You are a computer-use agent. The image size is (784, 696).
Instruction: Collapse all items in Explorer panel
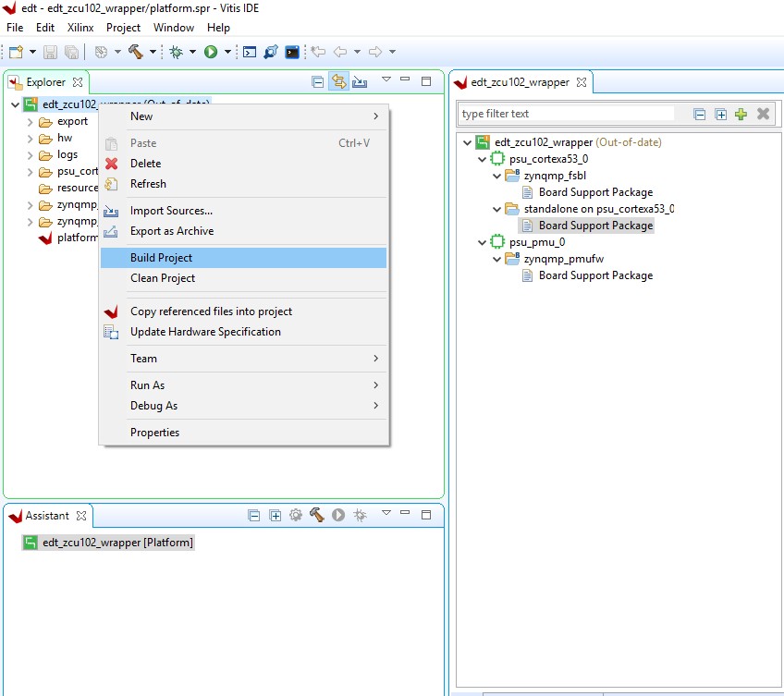click(317, 81)
